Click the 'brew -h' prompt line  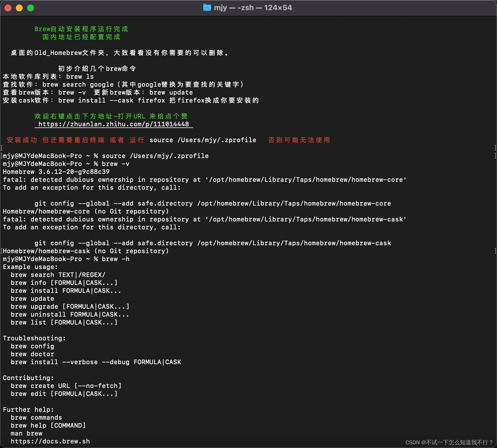tap(66, 259)
